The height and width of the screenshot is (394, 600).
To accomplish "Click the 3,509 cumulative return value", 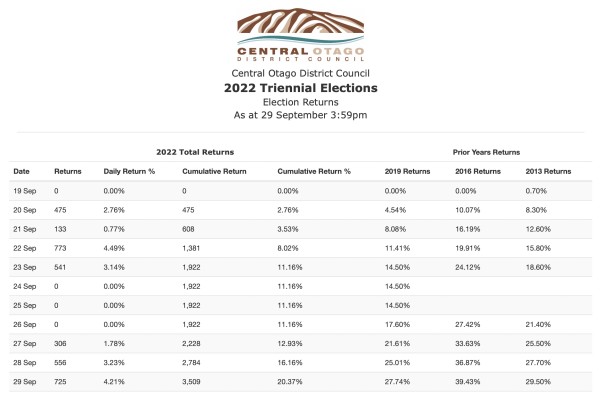I will (191, 382).
